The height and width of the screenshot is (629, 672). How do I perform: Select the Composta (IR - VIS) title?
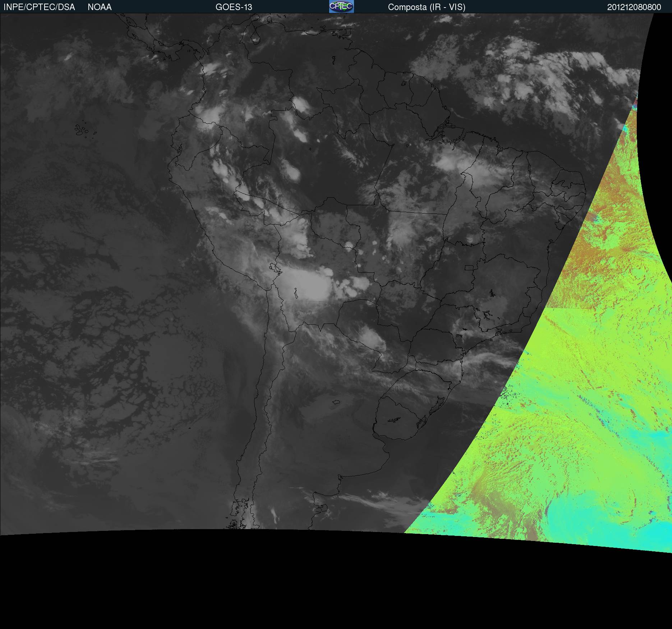pos(427,7)
